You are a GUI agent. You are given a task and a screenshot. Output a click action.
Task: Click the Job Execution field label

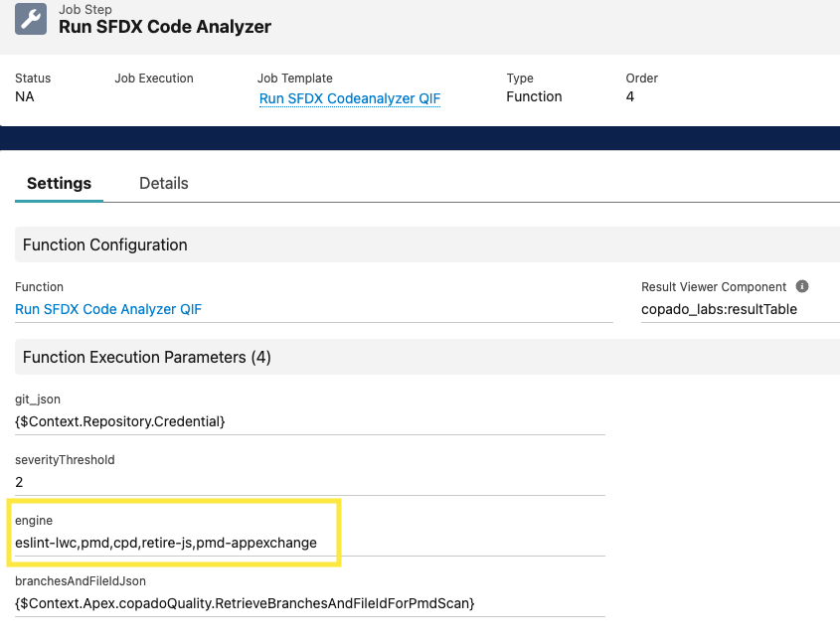[154, 79]
